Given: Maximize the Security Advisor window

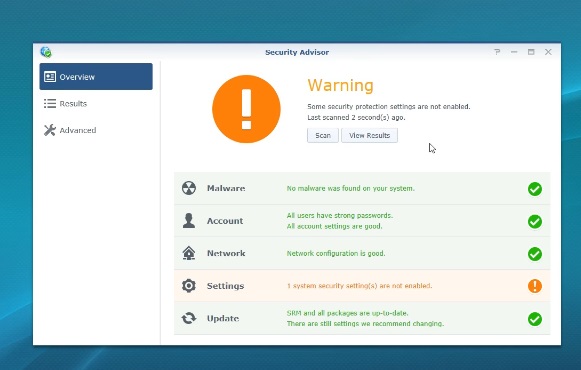Looking at the screenshot, I should [531, 52].
